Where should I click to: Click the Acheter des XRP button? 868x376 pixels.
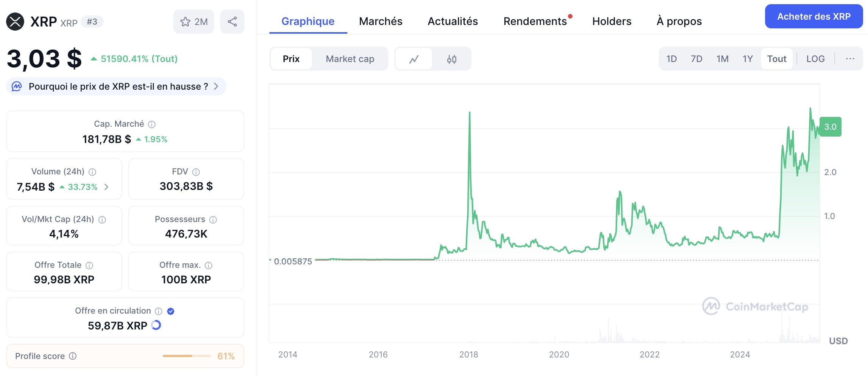[814, 17]
